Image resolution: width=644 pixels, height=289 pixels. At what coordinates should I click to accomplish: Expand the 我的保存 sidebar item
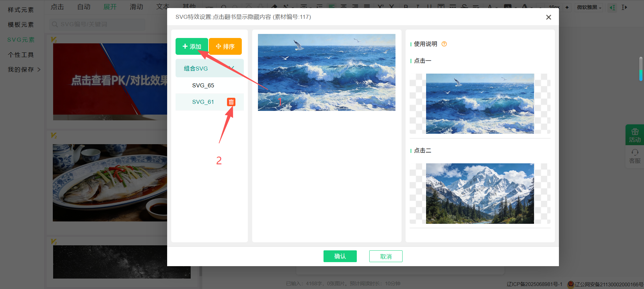(x=24, y=70)
